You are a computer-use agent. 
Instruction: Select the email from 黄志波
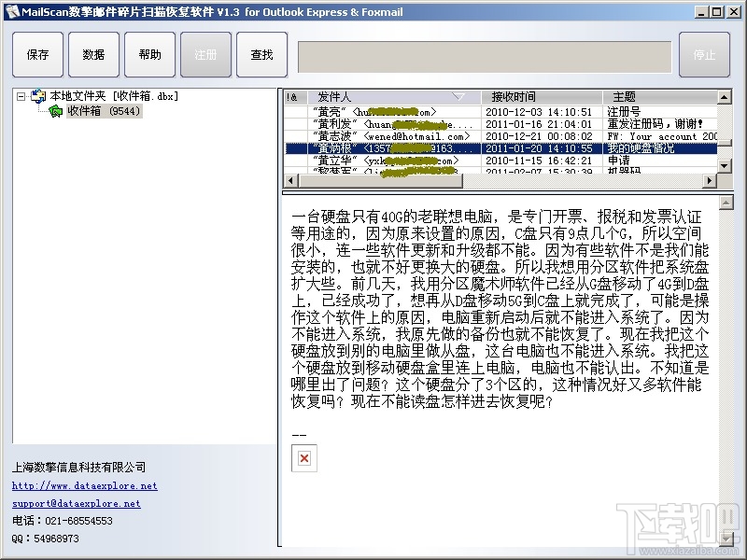pos(500,136)
